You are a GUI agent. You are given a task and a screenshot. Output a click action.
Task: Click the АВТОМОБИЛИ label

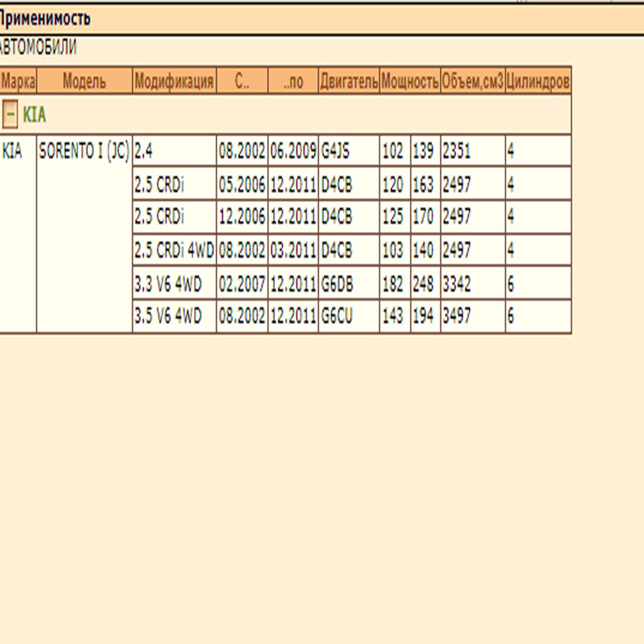tap(38, 47)
